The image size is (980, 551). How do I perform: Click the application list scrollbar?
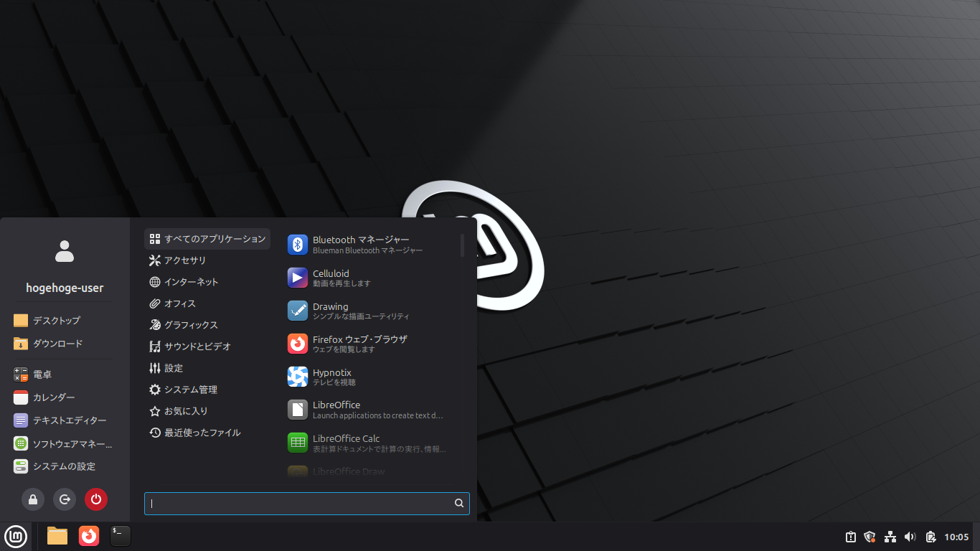coord(462,245)
